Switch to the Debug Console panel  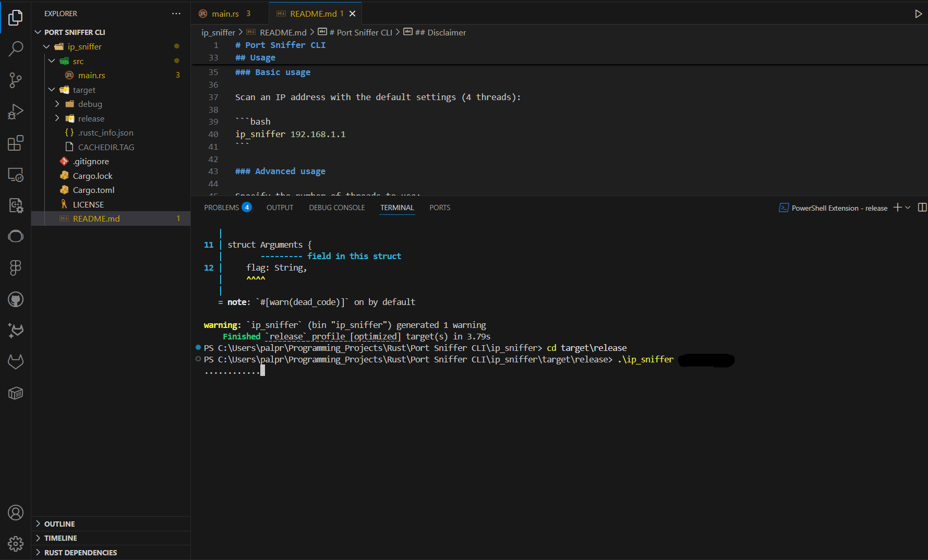336,207
